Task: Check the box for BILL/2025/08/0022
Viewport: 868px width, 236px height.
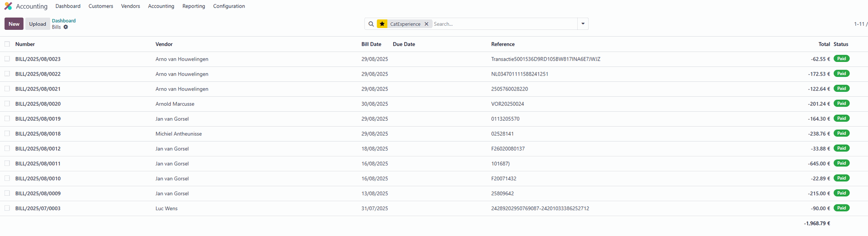Action: pos(7,74)
